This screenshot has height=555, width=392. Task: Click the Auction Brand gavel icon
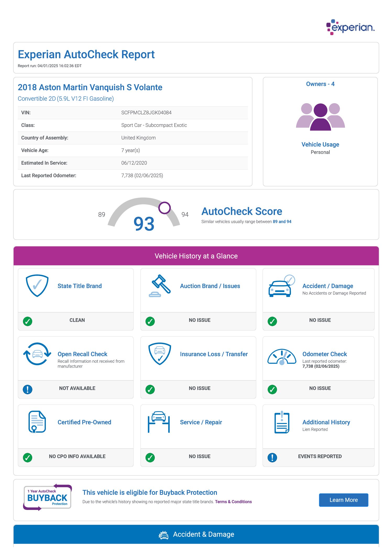pos(159,286)
